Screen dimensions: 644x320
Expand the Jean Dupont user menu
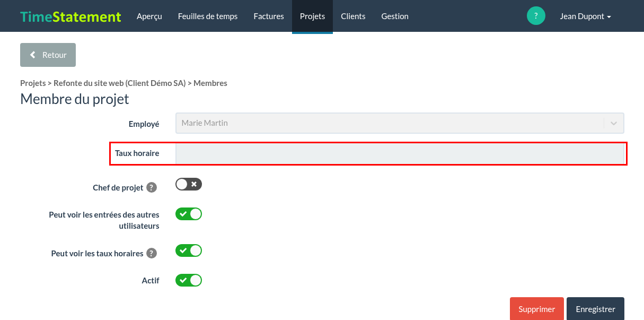(585, 16)
